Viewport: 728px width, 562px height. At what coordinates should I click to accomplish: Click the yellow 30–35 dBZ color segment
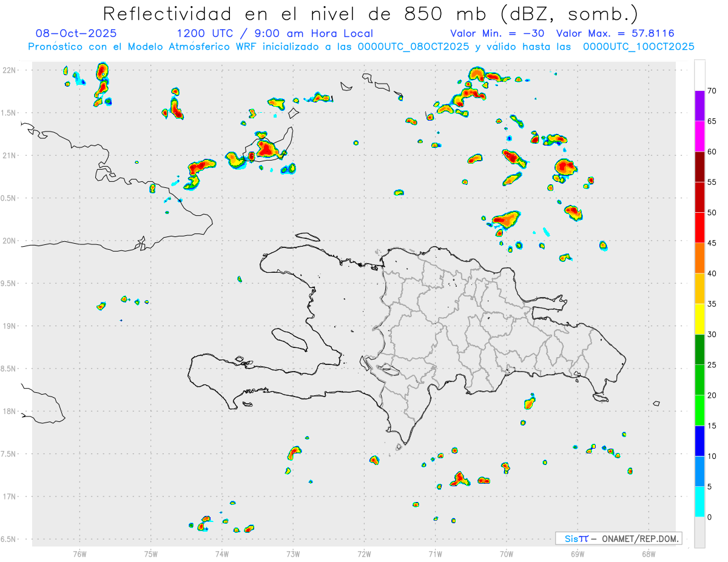(699, 319)
